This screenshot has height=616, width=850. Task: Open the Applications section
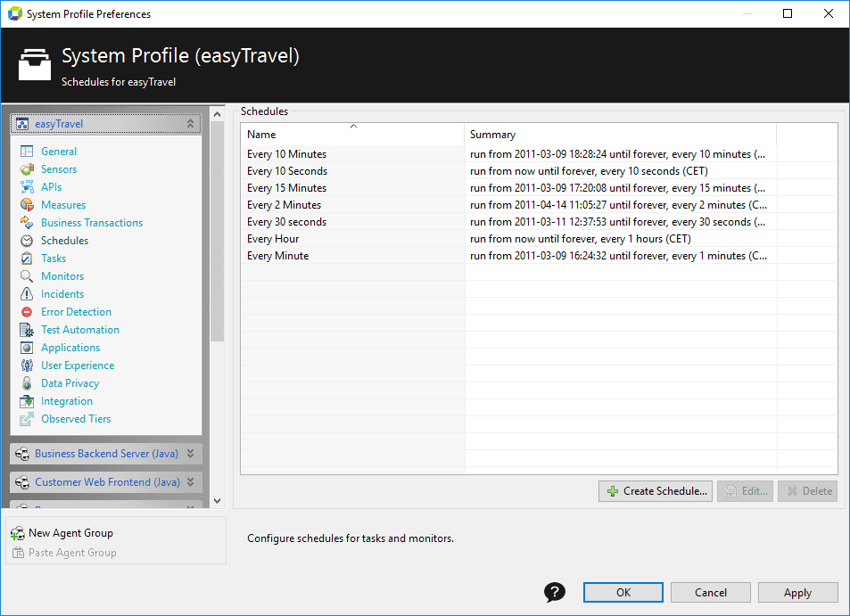tap(70, 348)
